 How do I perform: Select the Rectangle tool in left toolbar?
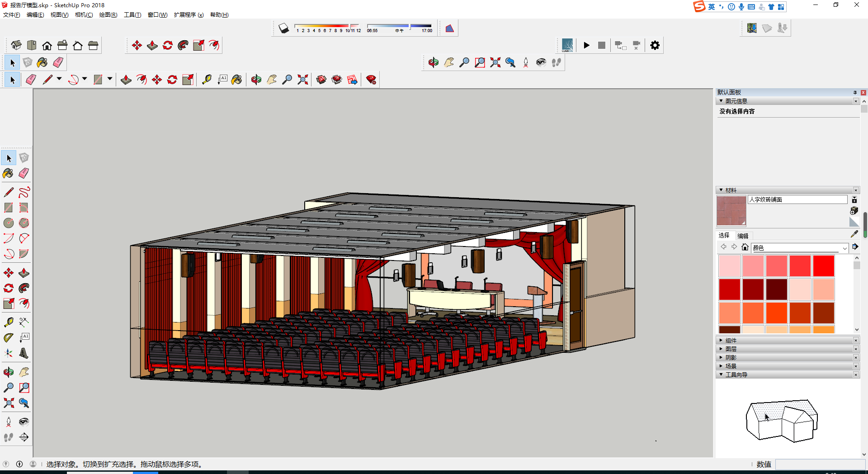(x=8, y=208)
